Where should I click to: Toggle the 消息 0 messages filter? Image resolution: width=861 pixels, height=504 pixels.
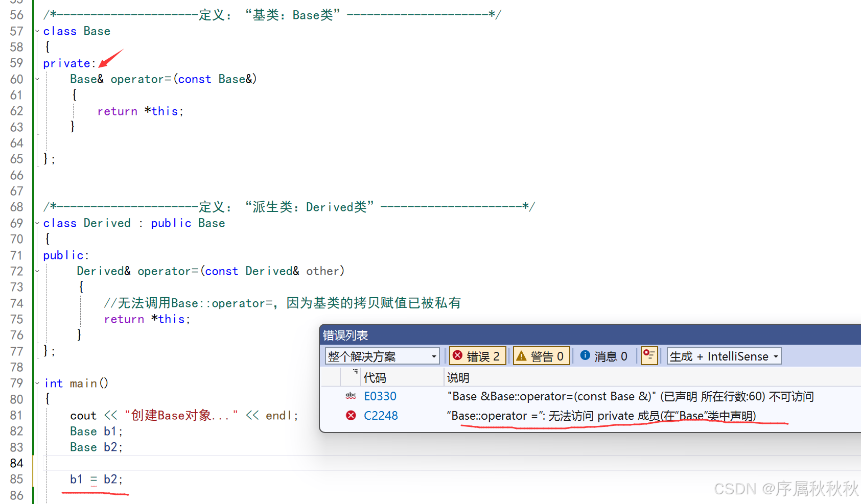[x=604, y=355]
